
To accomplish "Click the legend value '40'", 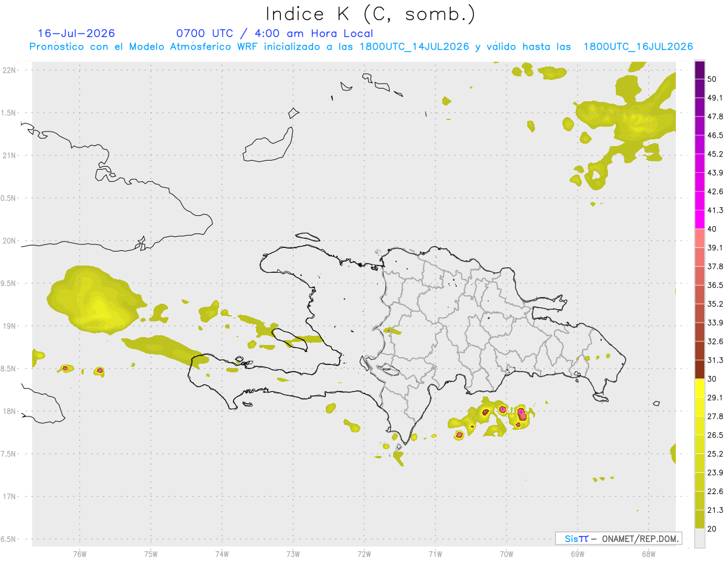I will click(x=713, y=229).
